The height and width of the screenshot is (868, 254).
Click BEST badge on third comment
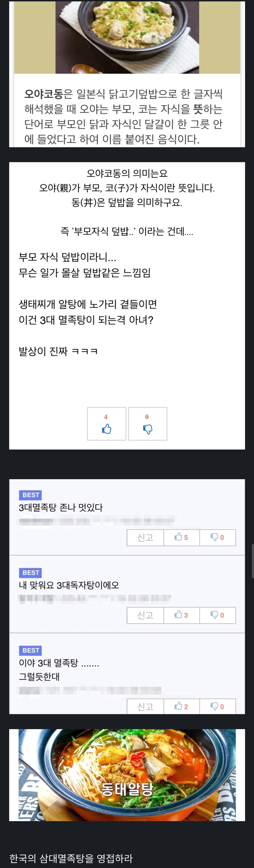pyautogui.click(x=30, y=650)
